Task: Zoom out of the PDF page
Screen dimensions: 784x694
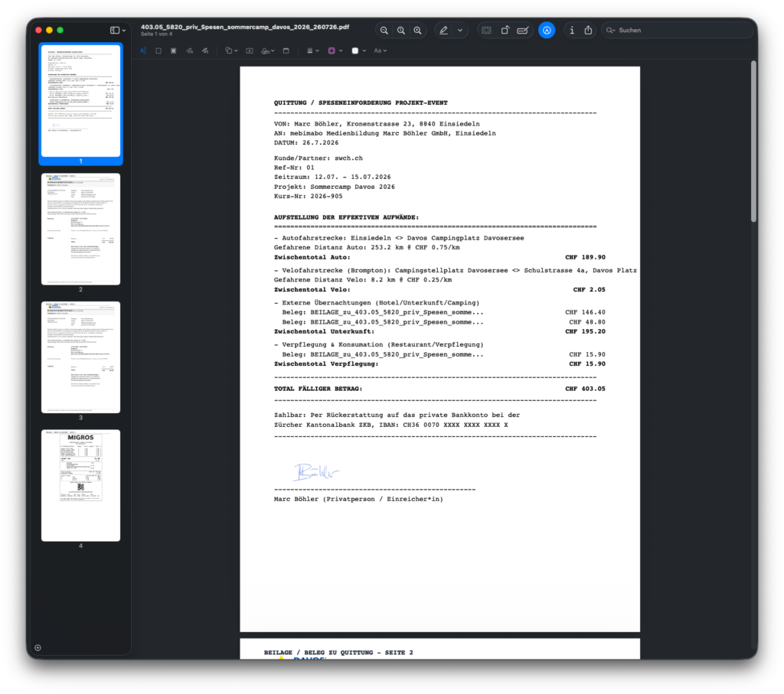Action: click(384, 31)
